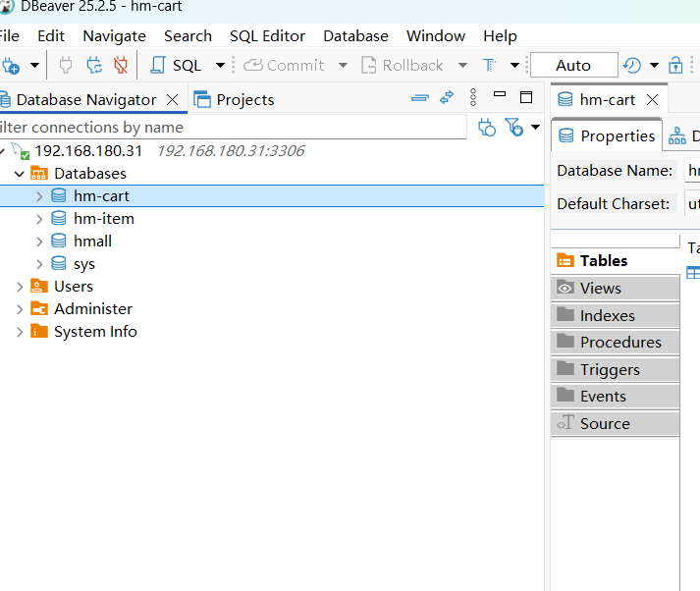The width and height of the screenshot is (700, 591).
Task: Switch to the Projects tab
Action: click(x=234, y=100)
